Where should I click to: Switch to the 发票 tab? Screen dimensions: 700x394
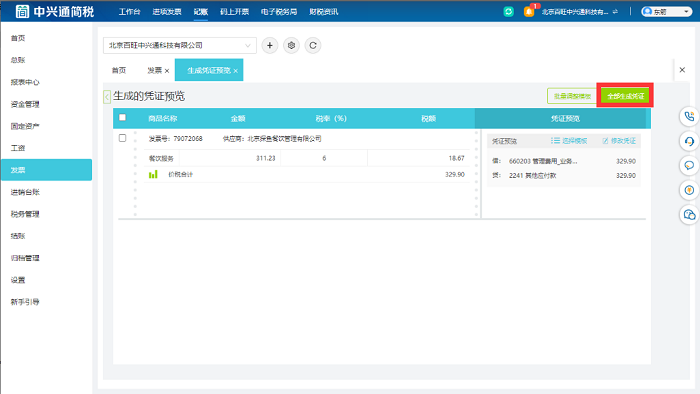click(154, 71)
